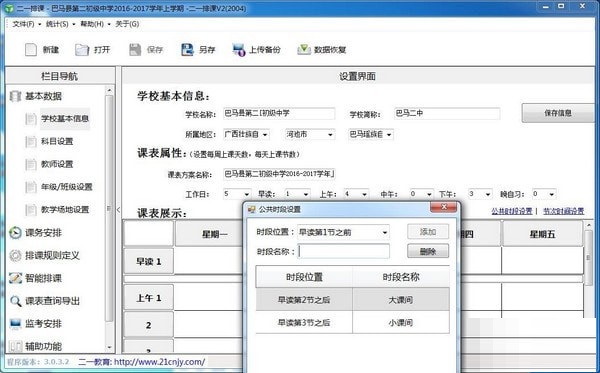Viewport: 600px width, 373px height.
Task: Focus the 时段名称 input field in dialog
Action: click(344, 251)
